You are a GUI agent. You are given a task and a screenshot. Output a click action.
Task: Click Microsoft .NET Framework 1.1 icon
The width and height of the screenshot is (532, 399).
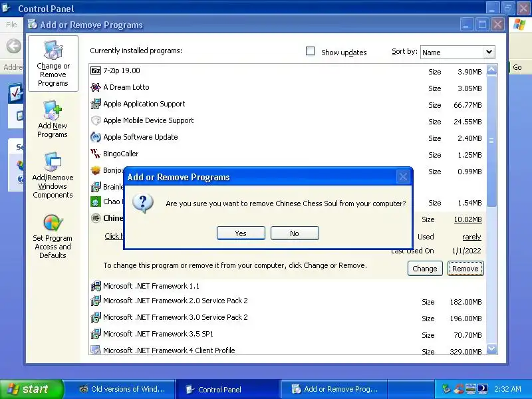[x=96, y=286]
